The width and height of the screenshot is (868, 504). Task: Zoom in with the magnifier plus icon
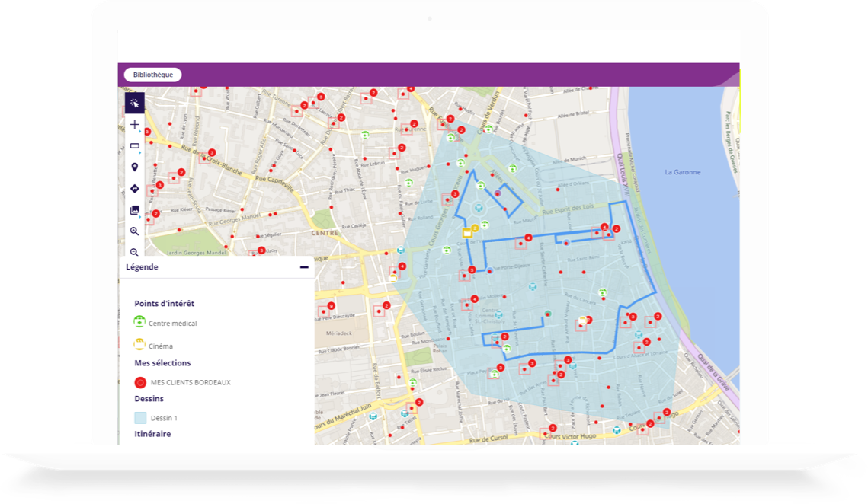[135, 231]
